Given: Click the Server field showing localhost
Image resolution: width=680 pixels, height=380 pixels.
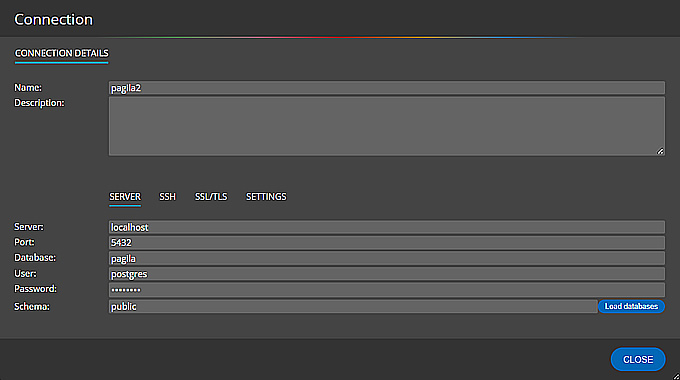Looking at the screenshot, I should click(x=387, y=227).
